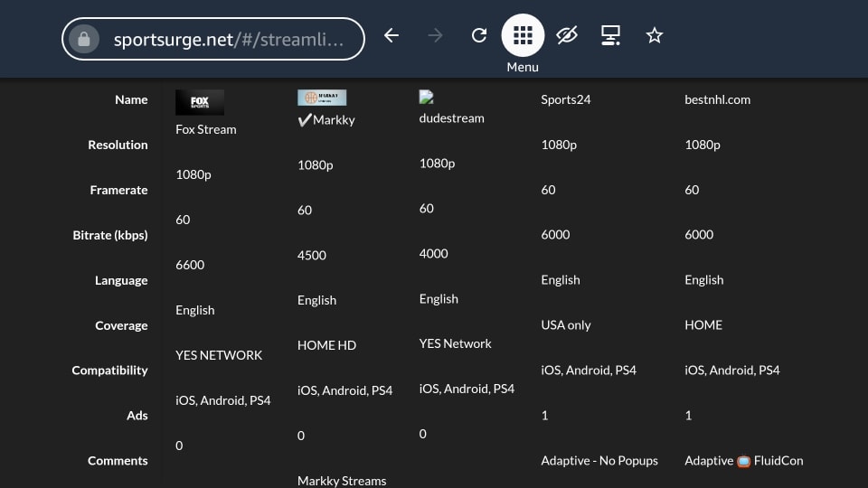This screenshot has width=868, height=488.
Task: Click the TV emoji in bestnhl comment
Action: pyautogui.click(x=743, y=461)
